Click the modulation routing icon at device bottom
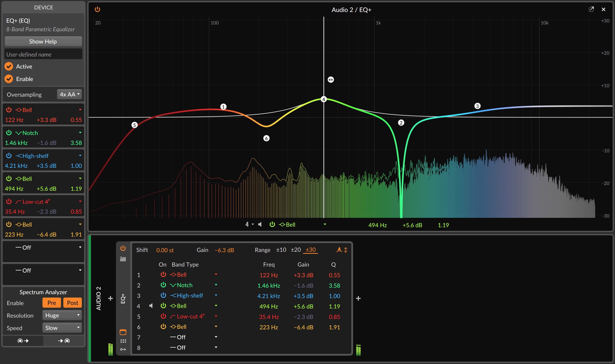The height and width of the screenshot is (364, 615). pyautogui.click(x=123, y=349)
